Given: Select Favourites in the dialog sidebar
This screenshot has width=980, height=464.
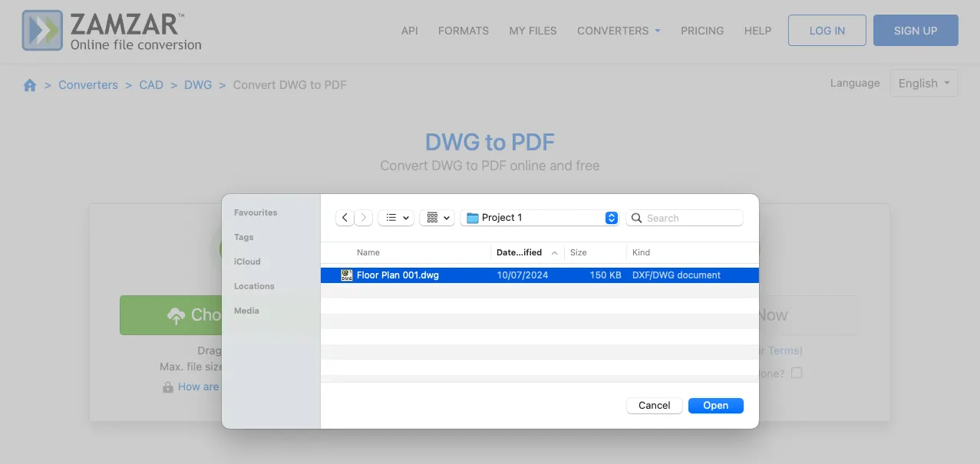Looking at the screenshot, I should [256, 212].
